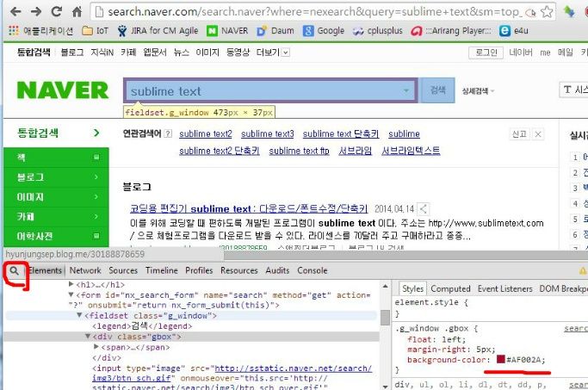Open the IoT bookmarks folder
Image resolution: width=588 pixels, height=390 pixels.
95,31
